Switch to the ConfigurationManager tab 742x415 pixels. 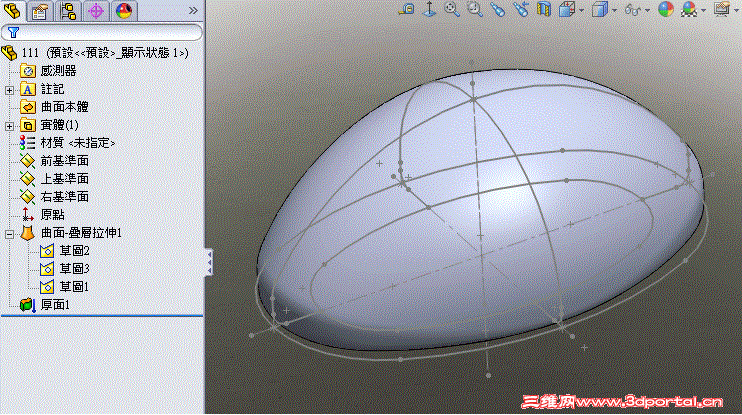pos(68,10)
